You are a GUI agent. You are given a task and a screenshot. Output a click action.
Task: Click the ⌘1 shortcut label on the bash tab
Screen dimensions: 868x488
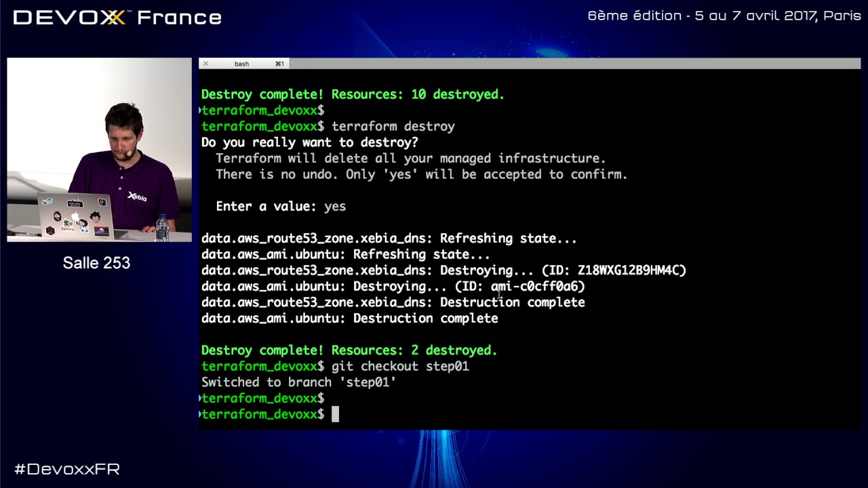coord(279,64)
